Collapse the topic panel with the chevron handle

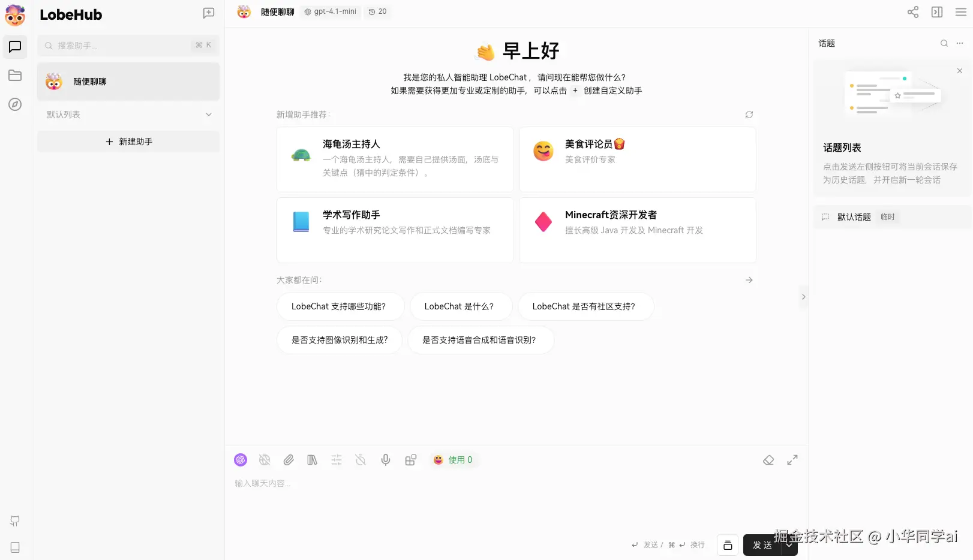click(x=803, y=297)
